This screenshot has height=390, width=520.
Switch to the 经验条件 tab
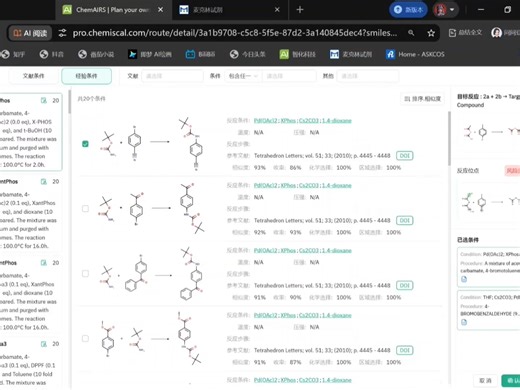click(x=86, y=76)
